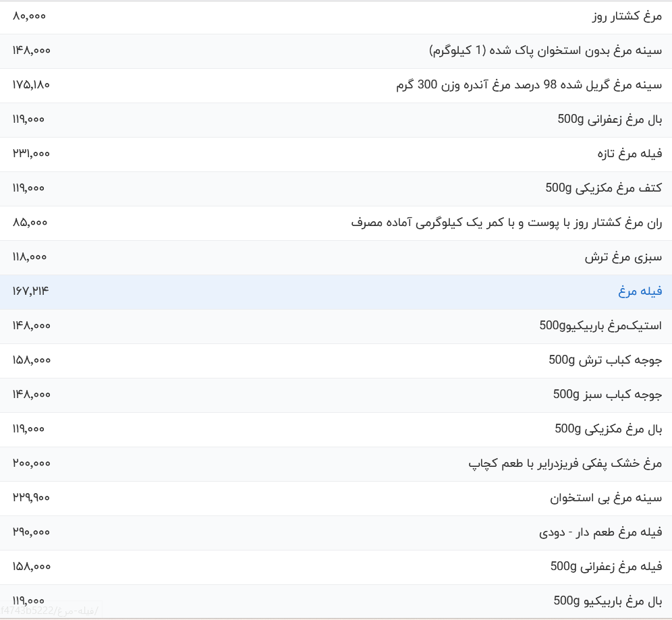Click سینه مرغ بدون استخوان پاک شده link
The width and height of the screenshot is (672, 620).
pos(546,51)
